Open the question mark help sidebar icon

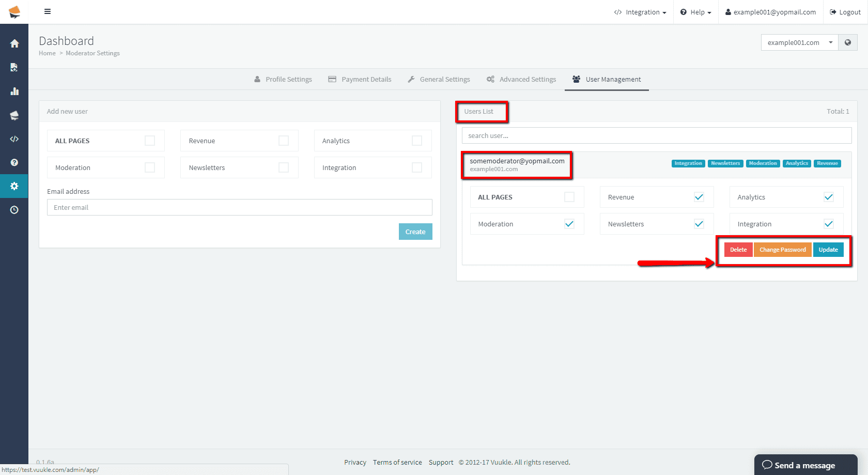coord(14,162)
